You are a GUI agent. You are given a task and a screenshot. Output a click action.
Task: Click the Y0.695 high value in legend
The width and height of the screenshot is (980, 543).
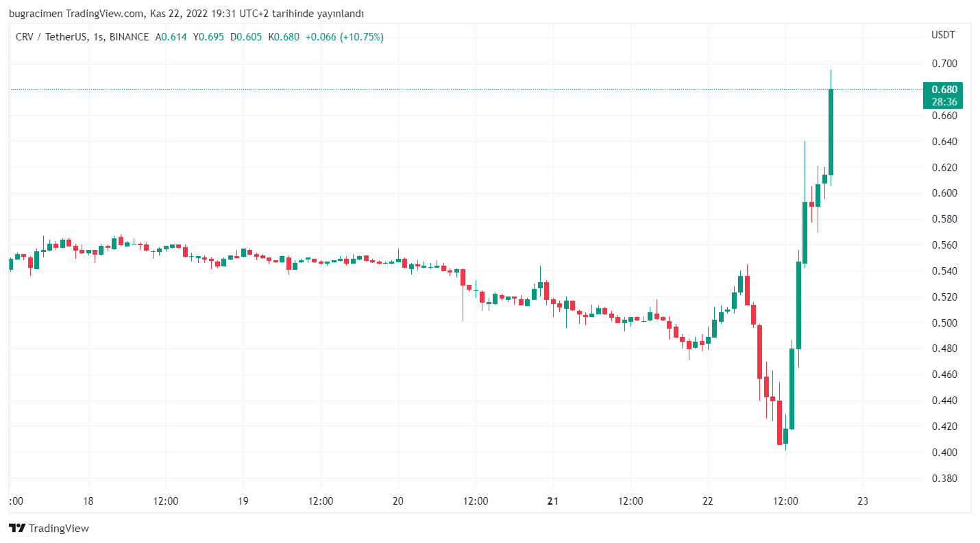208,37
